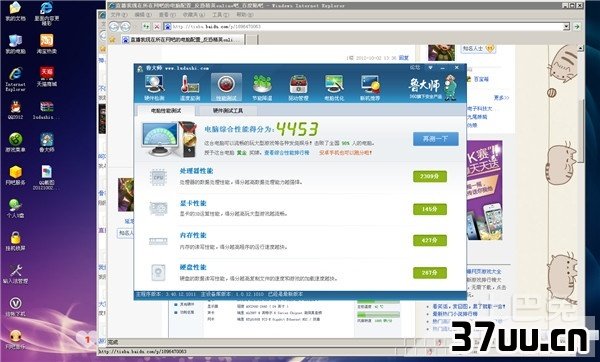Open orange Android phone benchmark link

346,153
